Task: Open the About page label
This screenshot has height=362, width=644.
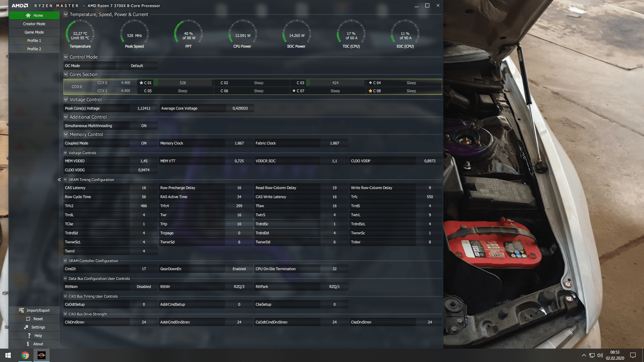Action: click(x=38, y=344)
